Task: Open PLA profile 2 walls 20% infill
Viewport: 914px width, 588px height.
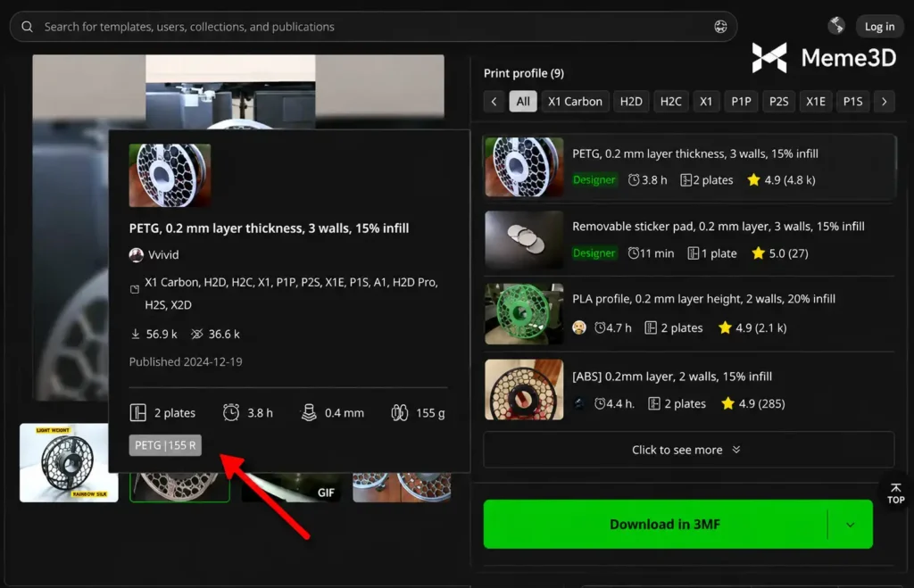Action: 689,314
